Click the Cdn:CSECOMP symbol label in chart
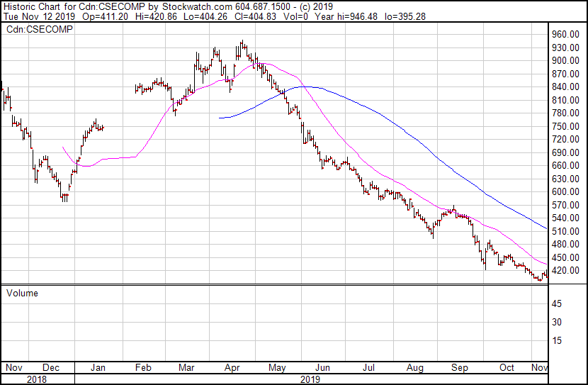Image resolution: width=588 pixels, height=385 pixels. click(x=40, y=30)
